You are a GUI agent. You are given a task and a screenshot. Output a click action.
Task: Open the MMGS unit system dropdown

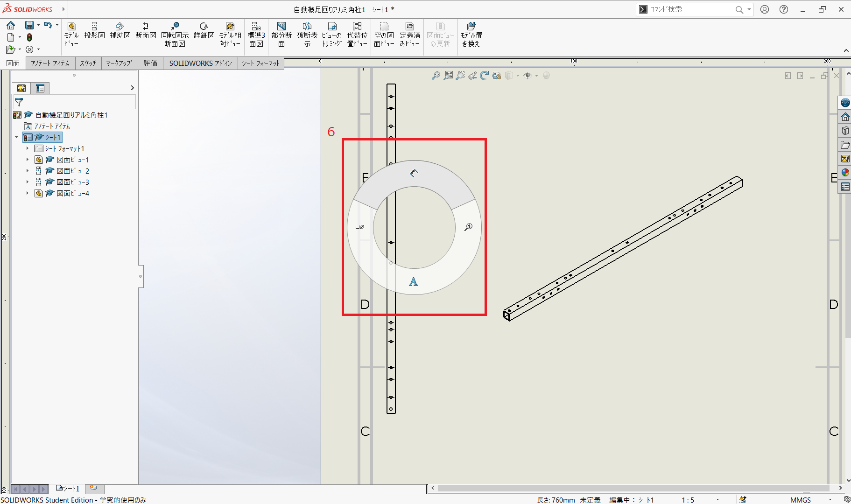coord(830,500)
